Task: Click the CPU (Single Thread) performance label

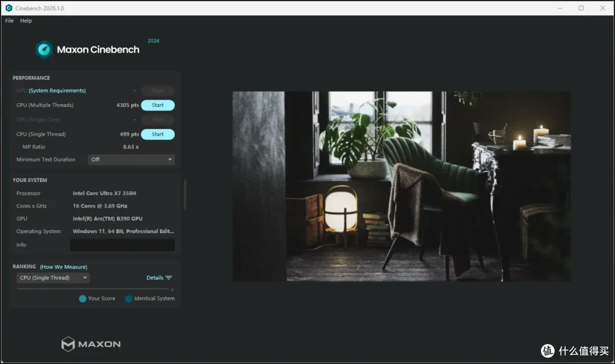Action: coord(41,134)
